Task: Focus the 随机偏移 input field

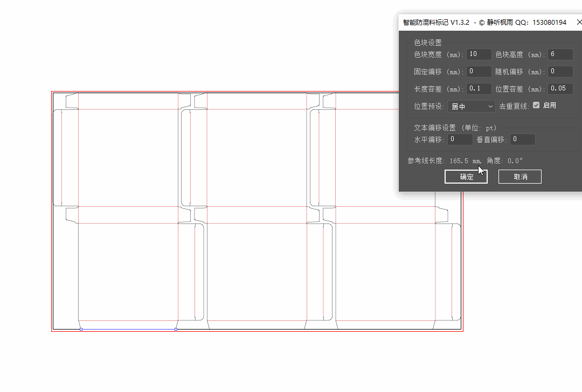Action: (560, 71)
